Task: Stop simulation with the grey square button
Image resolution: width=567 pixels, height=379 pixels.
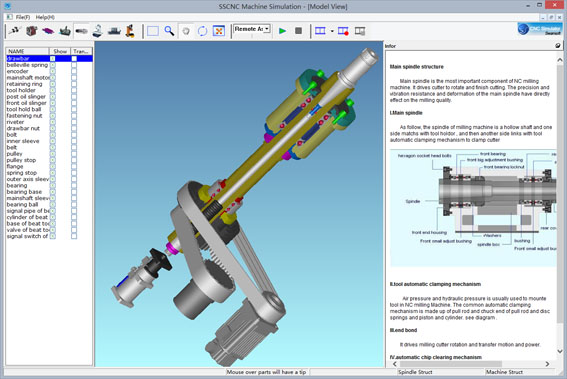Action: click(298, 31)
